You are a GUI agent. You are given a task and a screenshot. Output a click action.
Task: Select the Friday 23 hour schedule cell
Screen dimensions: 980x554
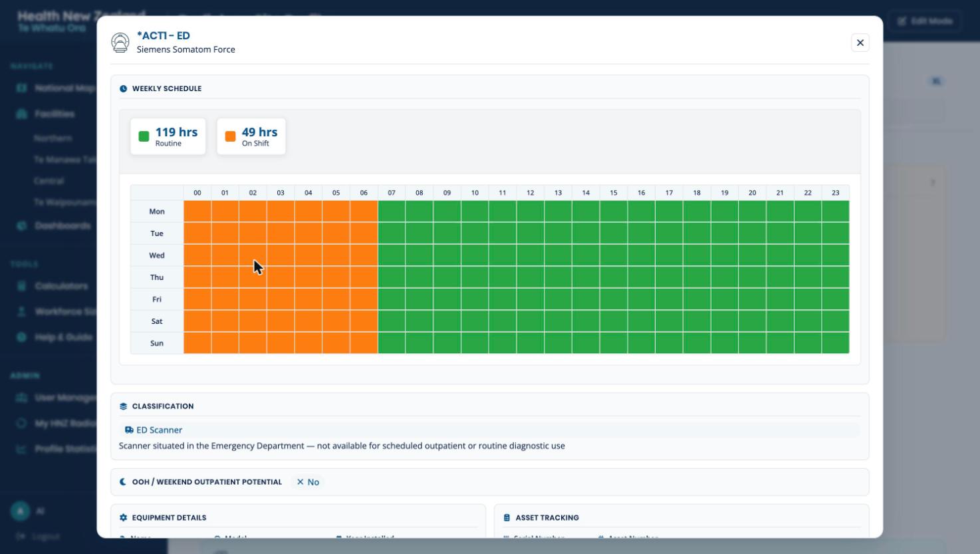click(x=836, y=299)
